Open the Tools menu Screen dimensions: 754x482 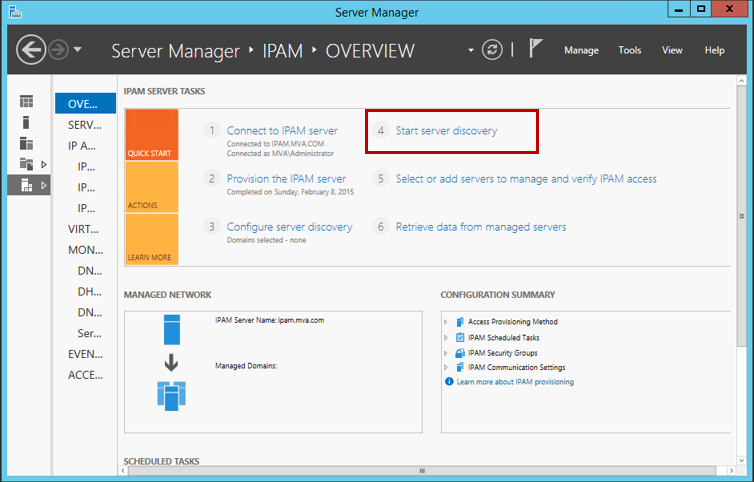(630, 50)
